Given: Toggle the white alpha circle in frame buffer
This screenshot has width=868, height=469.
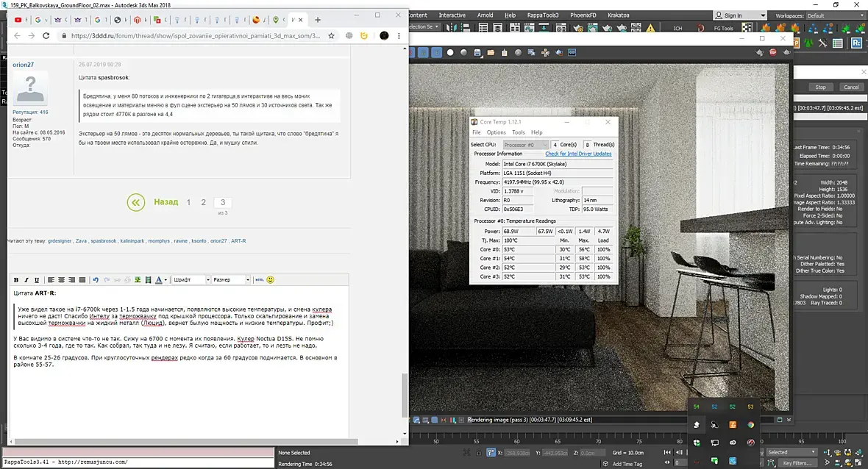Looking at the screenshot, I should [450, 52].
